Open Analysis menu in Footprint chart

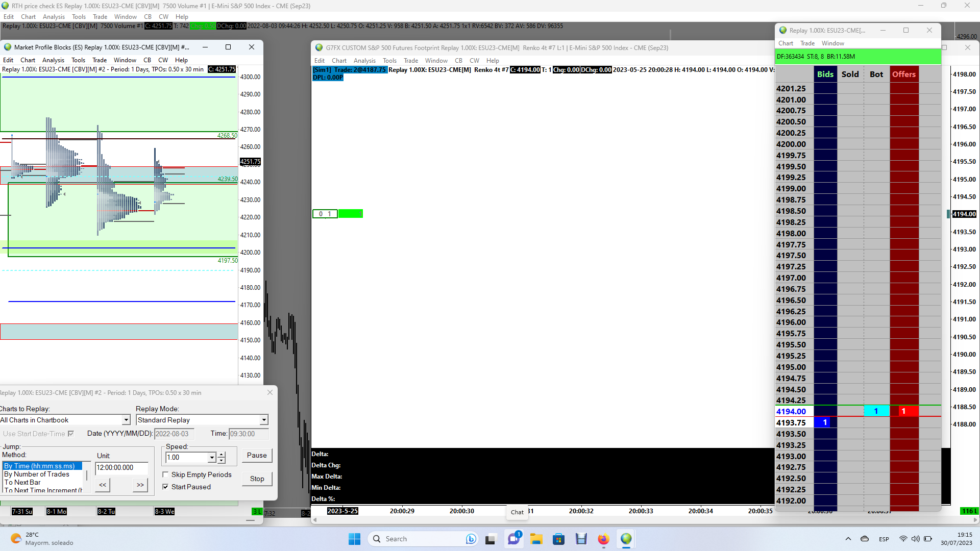coord(364,61)
